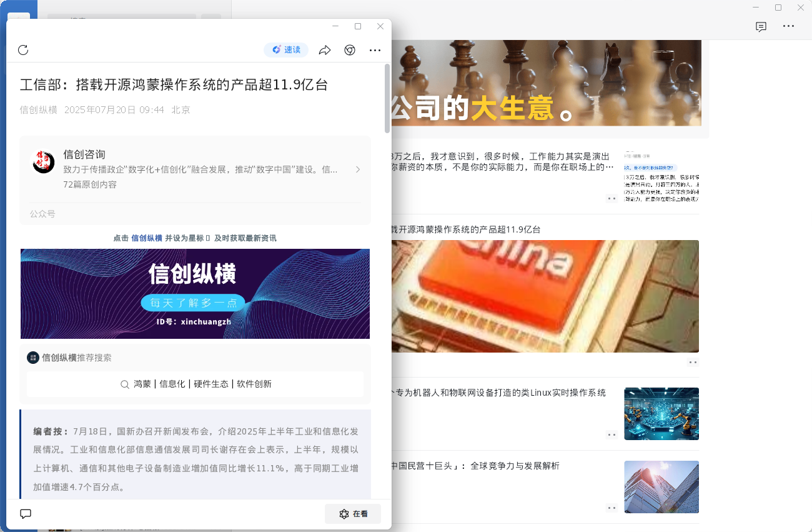Screen dimensions: 812x532
Task: Click more dots beside workplace article thumbnail
Action: coord(611,198)
